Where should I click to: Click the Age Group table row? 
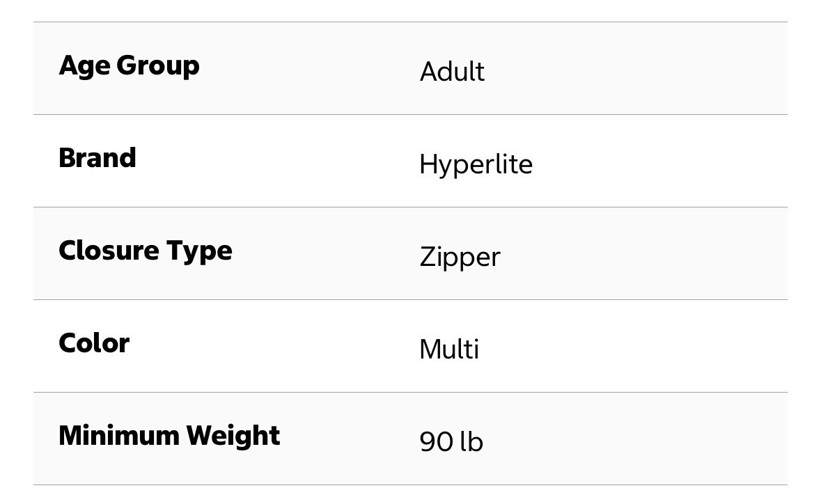click(x=411, y=68)
